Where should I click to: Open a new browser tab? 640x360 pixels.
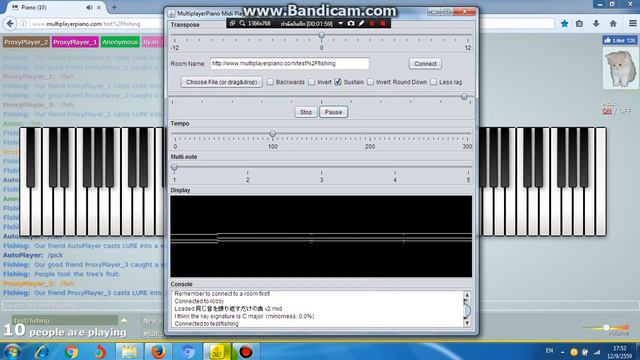[114, 7]
